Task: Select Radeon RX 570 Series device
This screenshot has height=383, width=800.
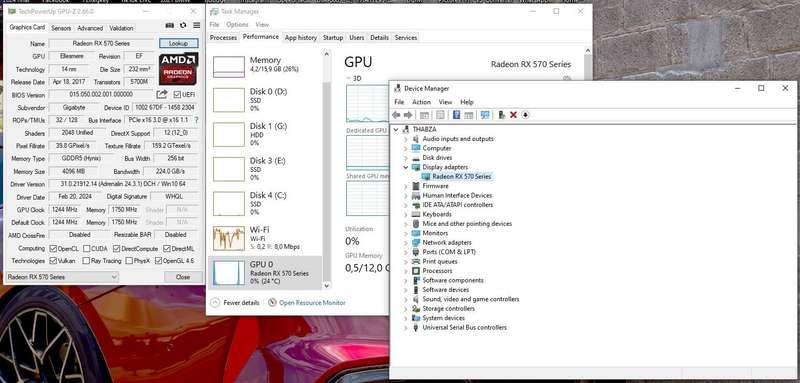Action: (461, 176)
